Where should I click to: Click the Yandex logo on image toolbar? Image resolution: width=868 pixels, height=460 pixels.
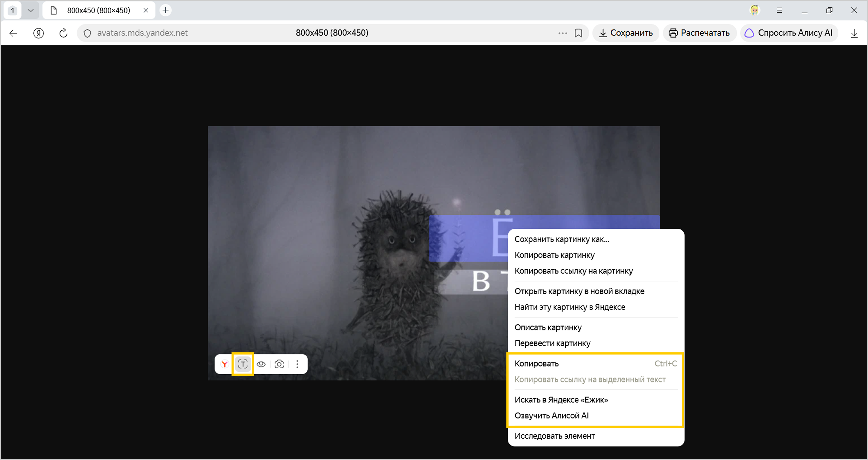click(x=224, y=364)
